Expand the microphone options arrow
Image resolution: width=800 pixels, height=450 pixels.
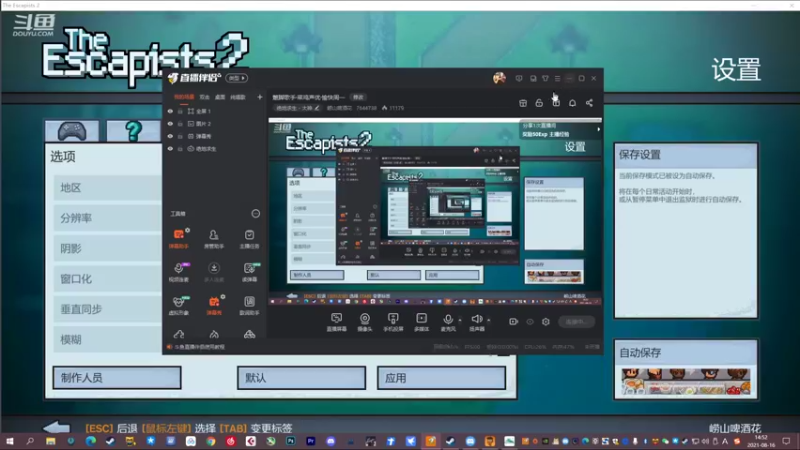tap(460, 320)
